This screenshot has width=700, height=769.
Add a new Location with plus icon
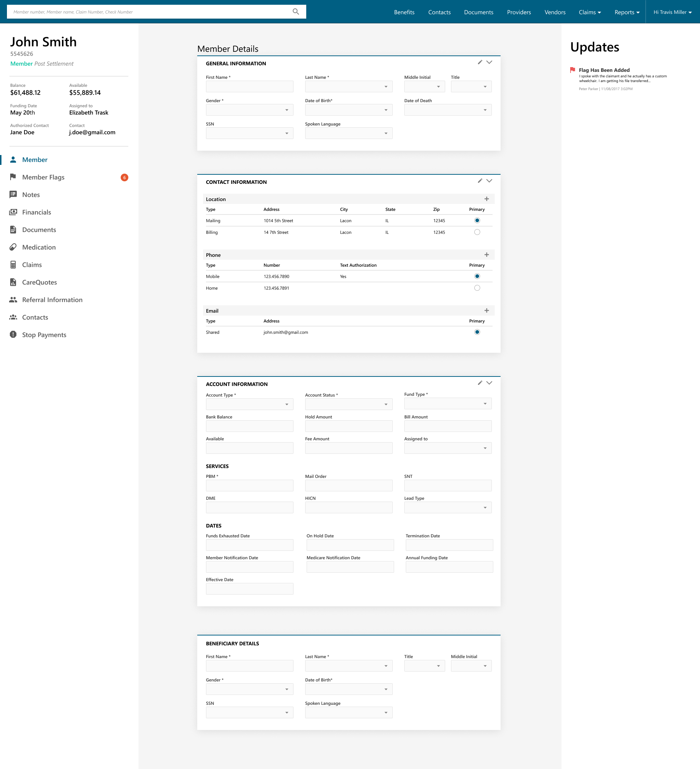[x=486, y=199]
